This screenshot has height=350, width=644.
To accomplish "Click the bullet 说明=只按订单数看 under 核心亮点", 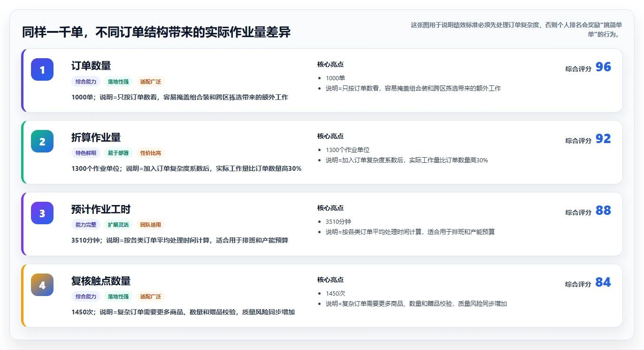I will coord(414,88).
